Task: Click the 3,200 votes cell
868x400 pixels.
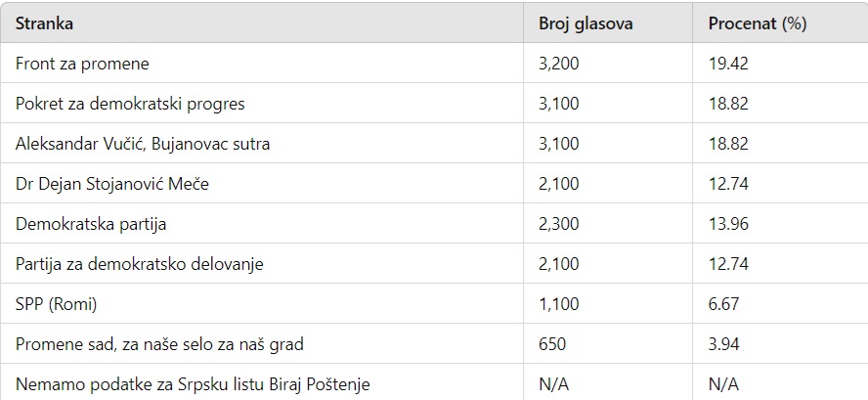Action: coord(560,64)
